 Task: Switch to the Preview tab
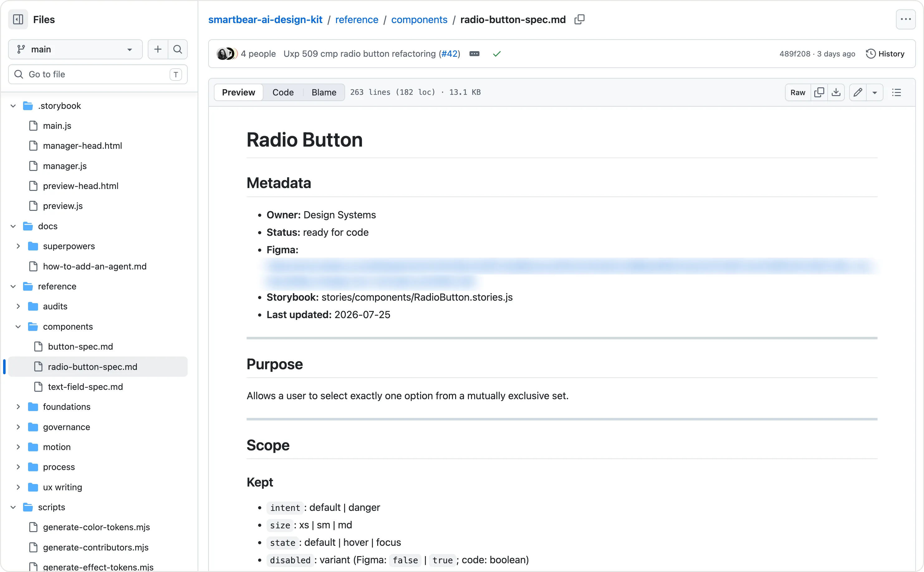238,92
